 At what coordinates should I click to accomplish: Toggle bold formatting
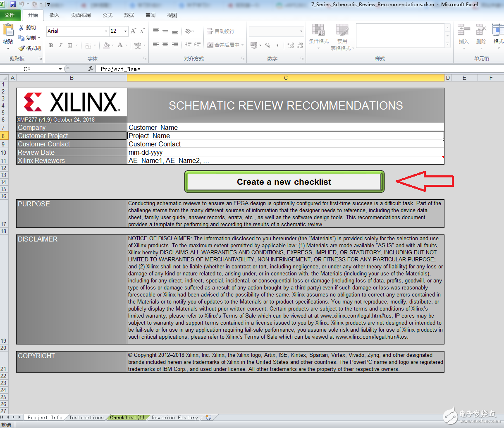coord(51,45)
